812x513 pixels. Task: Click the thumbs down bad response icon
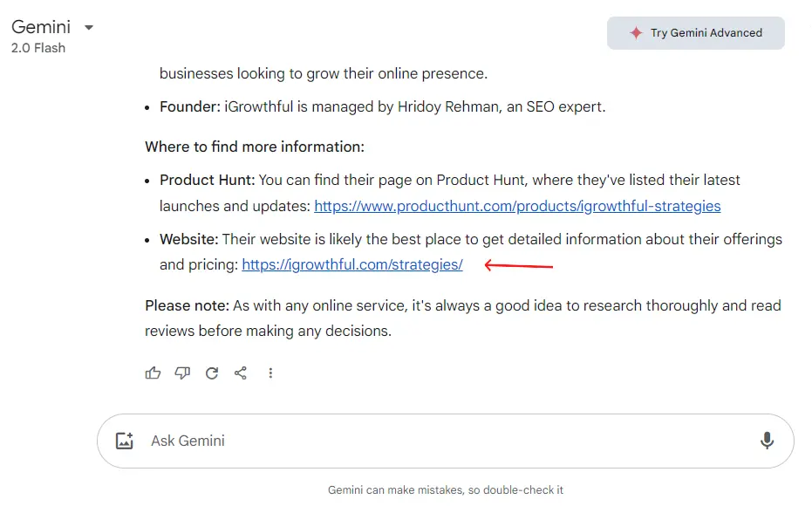182,373
